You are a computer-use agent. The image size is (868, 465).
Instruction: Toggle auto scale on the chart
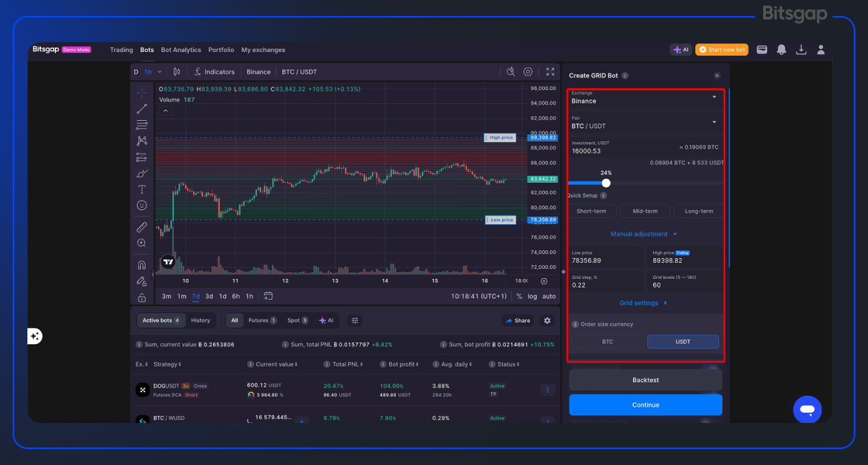point(549,296)
